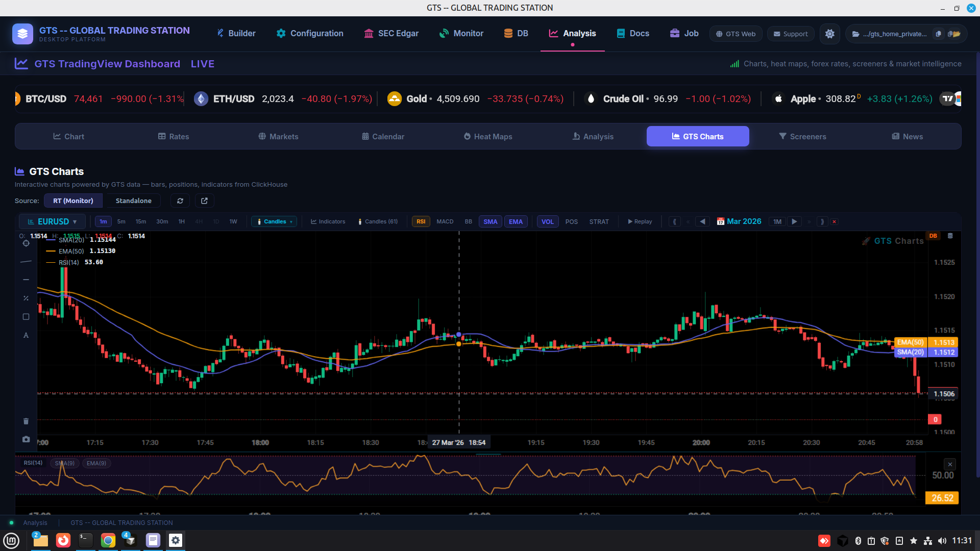Select the percent measure tool
Screen dimensions: 980x551
tap(26, 298)
